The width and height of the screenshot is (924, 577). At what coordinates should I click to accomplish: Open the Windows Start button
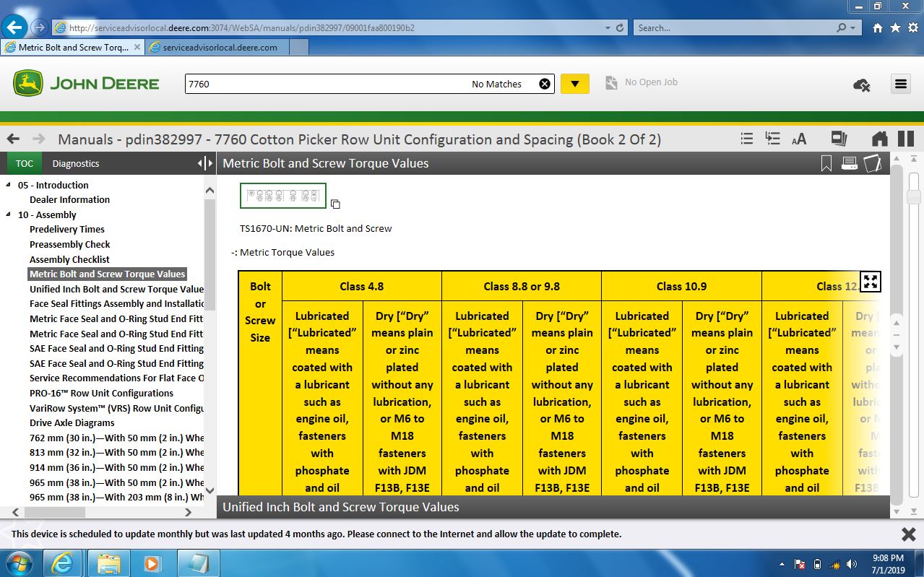coord(20,563)
